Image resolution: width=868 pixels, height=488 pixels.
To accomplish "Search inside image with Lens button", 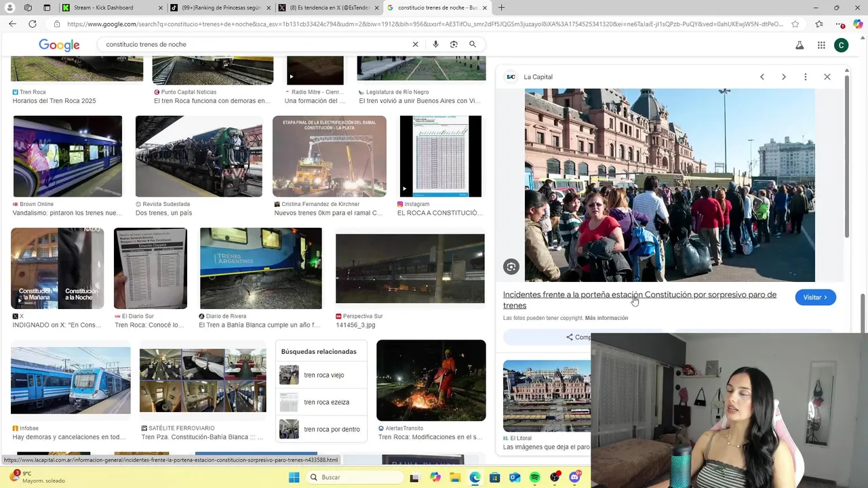I will pos(511,267).
